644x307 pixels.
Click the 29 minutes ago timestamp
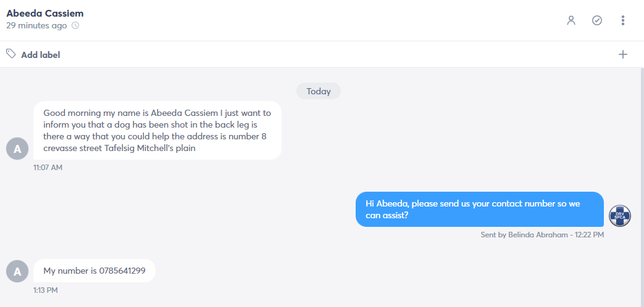(36, 25)
